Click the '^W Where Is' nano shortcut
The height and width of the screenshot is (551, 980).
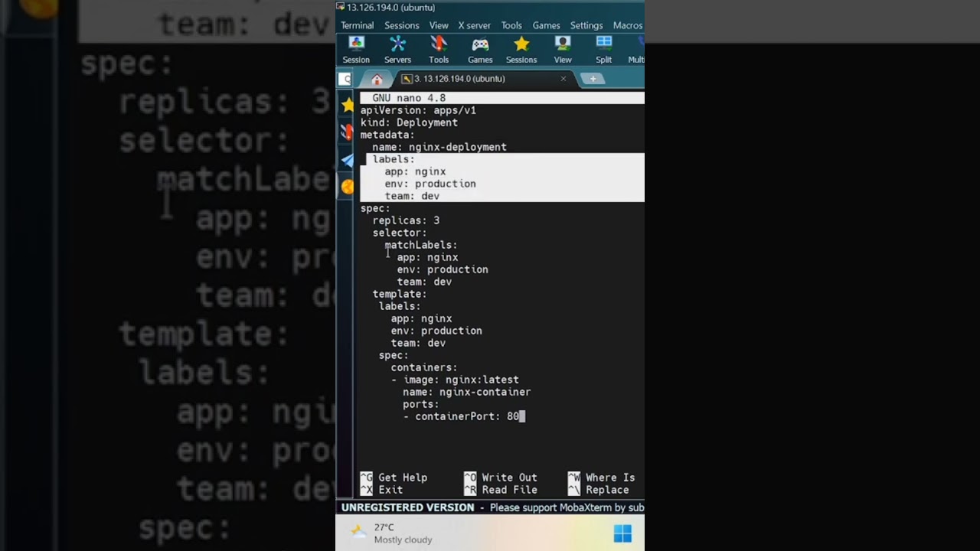[x=601, y=478]
